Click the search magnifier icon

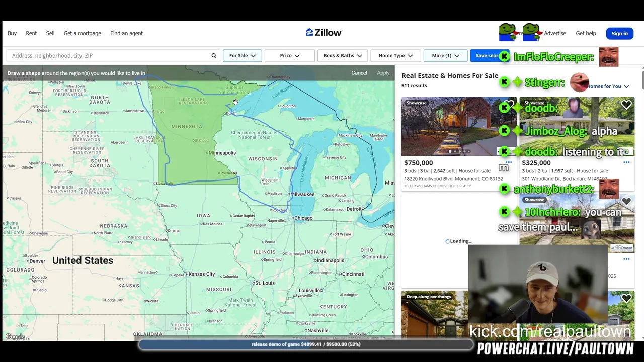pyautogui.click(x=214, y=56)
